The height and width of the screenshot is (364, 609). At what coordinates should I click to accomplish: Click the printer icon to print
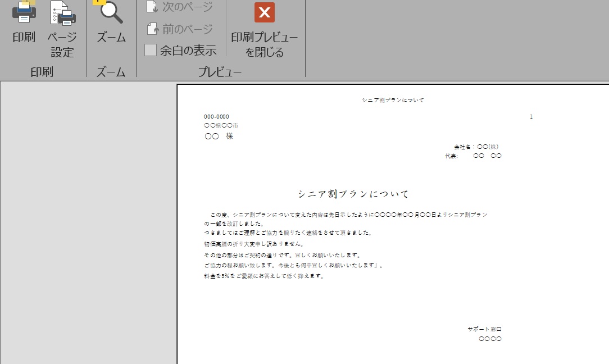click(x=24, y=12)
